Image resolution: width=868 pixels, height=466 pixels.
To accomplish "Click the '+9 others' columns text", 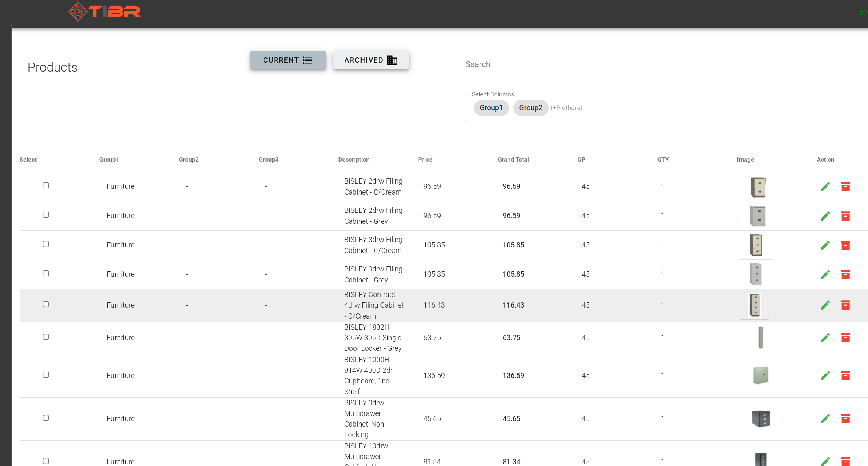I will click(566, 108).
